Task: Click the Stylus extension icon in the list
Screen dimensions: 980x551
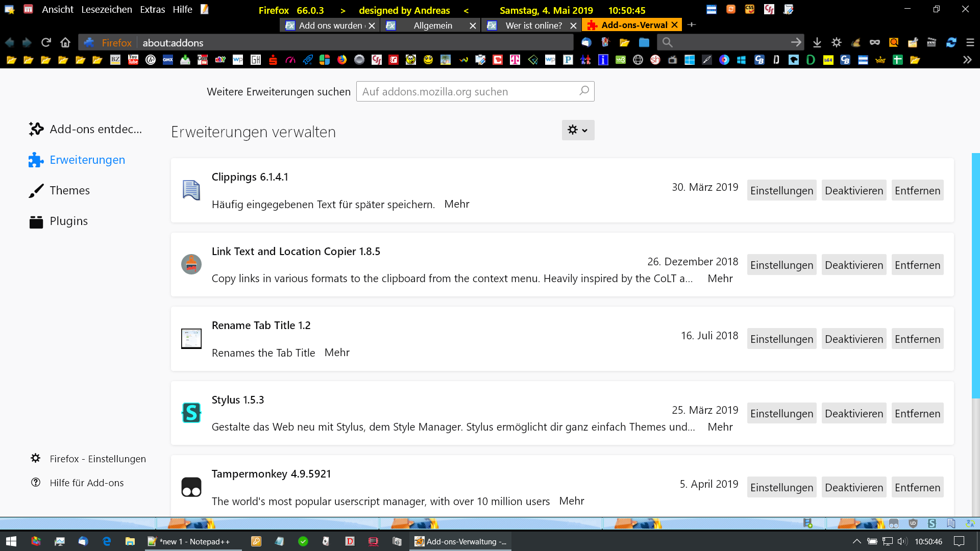Action: (191, 413)
